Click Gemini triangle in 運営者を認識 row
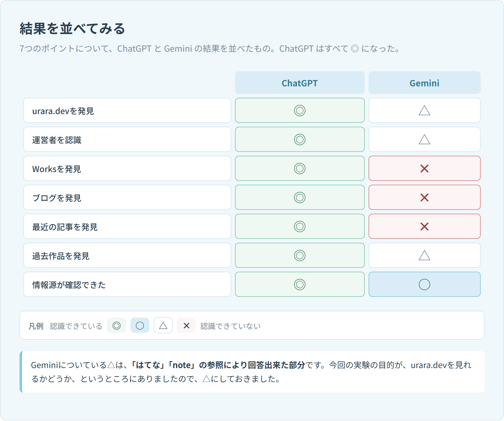504x421 pixels. tap(424, 140)
